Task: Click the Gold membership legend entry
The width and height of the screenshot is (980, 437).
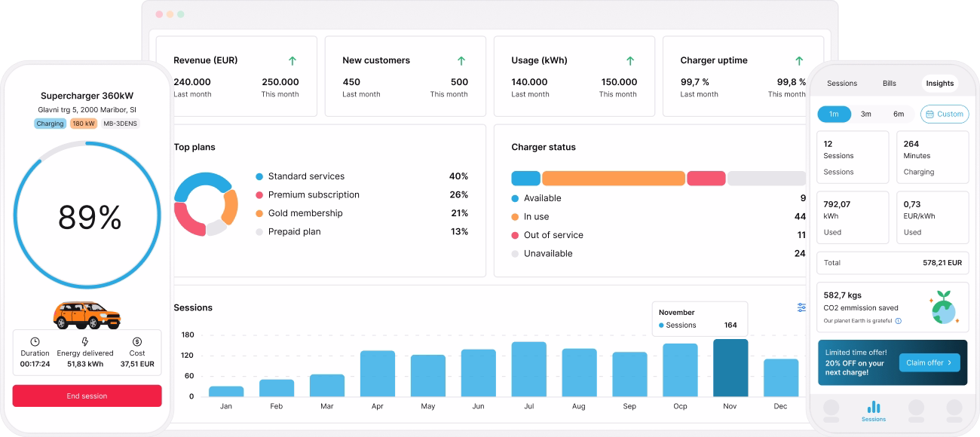Action: 362,213
